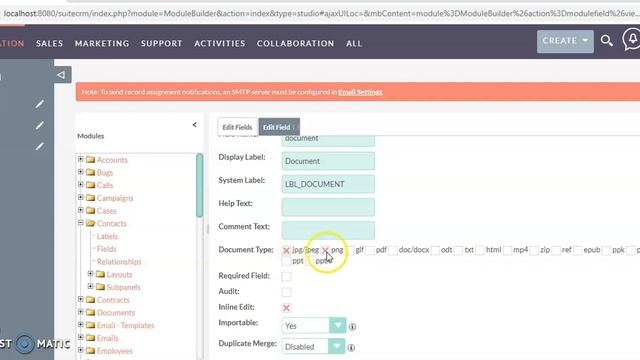Image resolution: width=640 pixels, height=360 pixels.
Task: Click the bottom pencil edit icon in sidebar
Action: (39, 146)
